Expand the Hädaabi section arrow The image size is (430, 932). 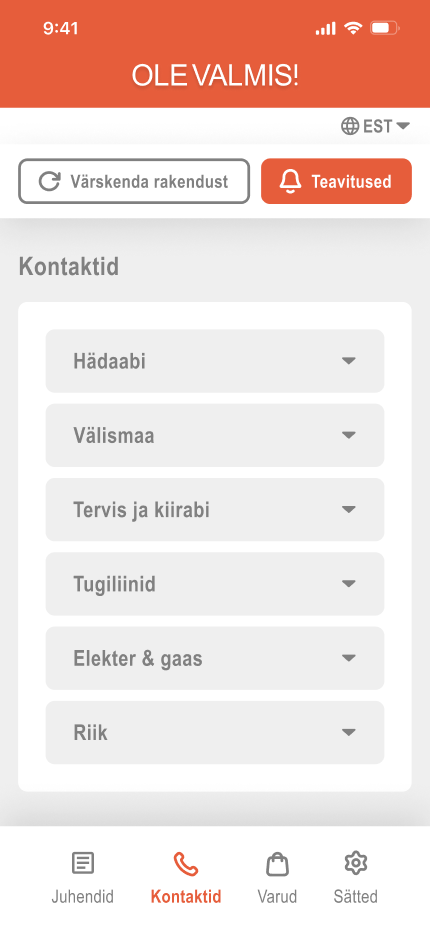(x=349, y=361)
